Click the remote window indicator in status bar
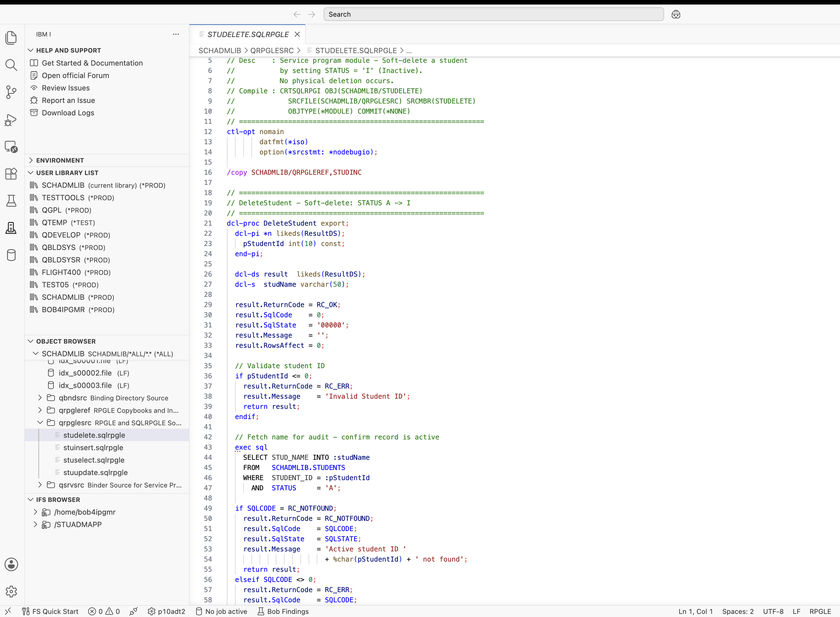840x617 pixels. (x=8, y=611)
